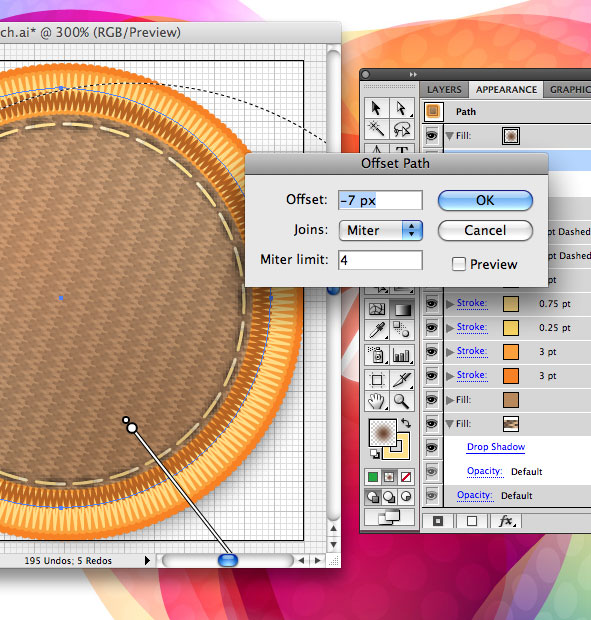591x620 pixels.
Task: Open the fx Add New Effect menu
Action: (506, 521)
